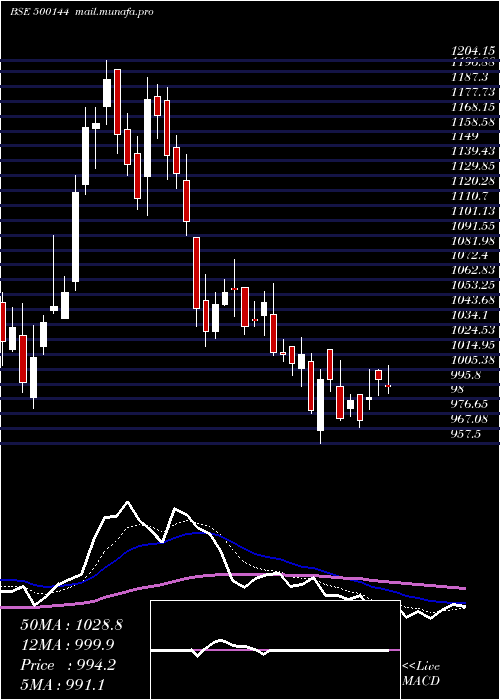Screen dimensions: 500x700
Task: Click the '<<Live MACD' label
Action: (421, 673)
